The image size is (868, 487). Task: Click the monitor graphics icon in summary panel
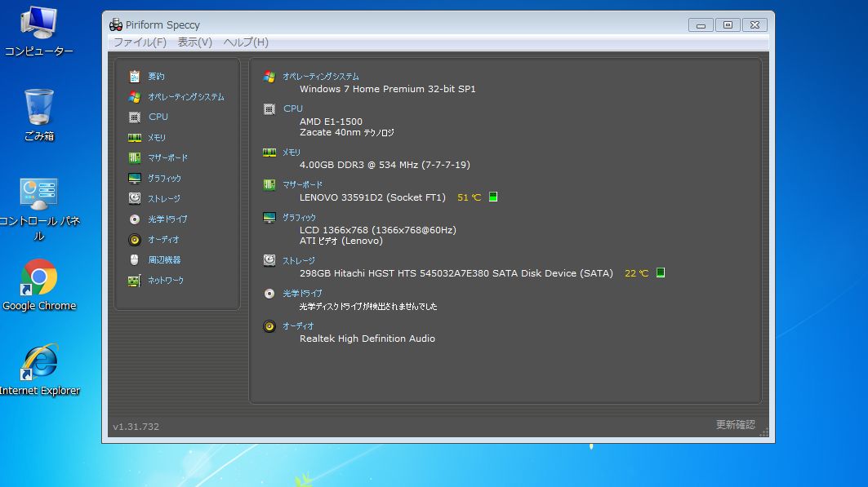click(x=269, y=217)
